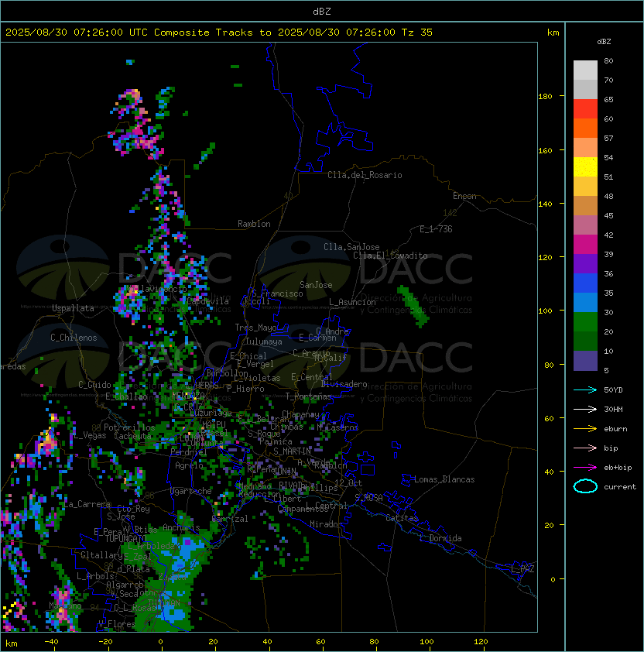Click the pink bip arrow in legend
This screenshot has height=652, width=644.
[585, 448]
